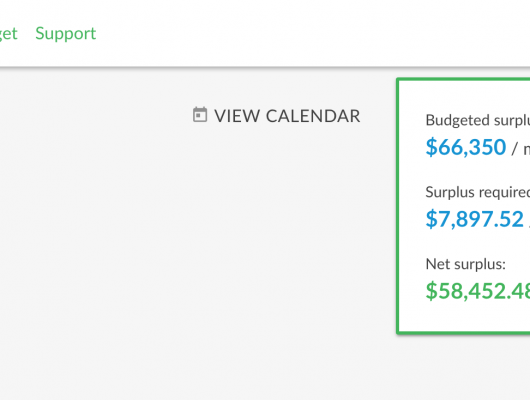Image resolution: width=530 pixels, height=400 pixels.
Task: Click the calendar icon beside View Calendar
Action: coord(200,115)
